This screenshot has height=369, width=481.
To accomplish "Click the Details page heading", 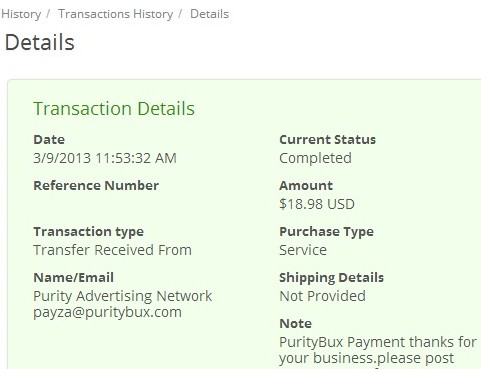I will tap(40, 42).
